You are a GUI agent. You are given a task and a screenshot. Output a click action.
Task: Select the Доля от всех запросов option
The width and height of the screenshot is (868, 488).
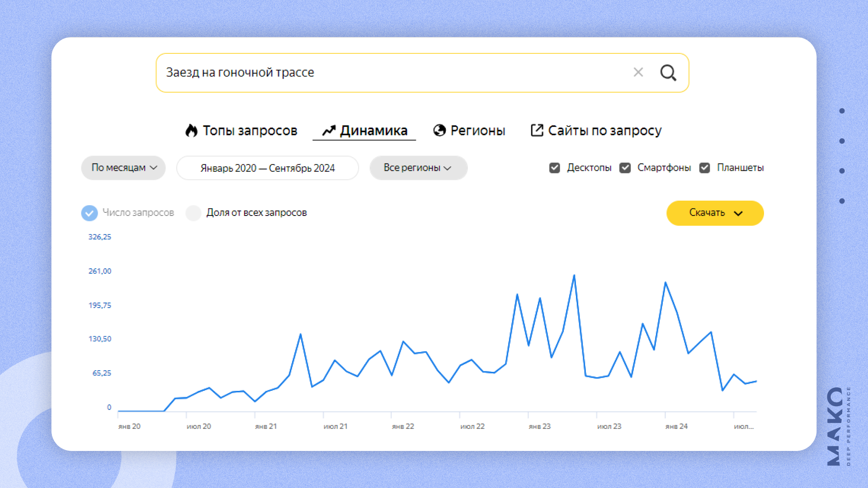pos(193,213)
